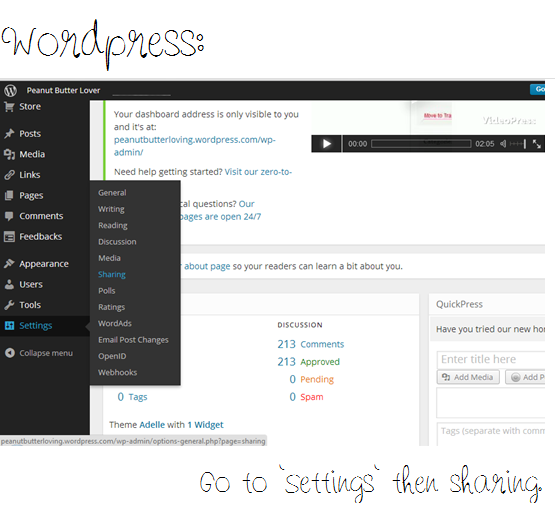Open the OpenID settings submenu item

[x=112, y=356]
